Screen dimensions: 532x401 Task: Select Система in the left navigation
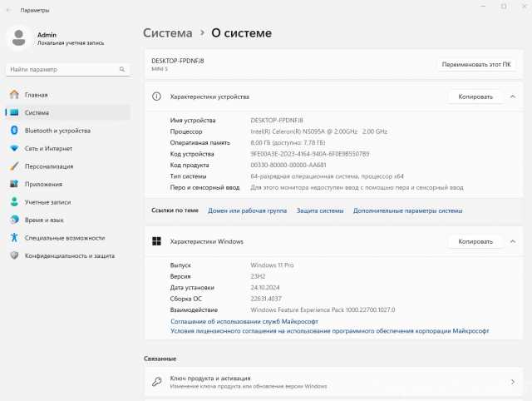(37, 112)
